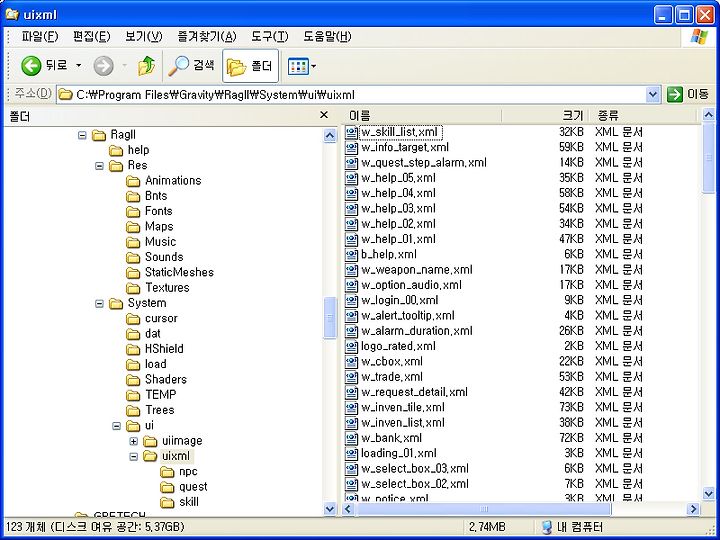Select the logo_rated.xml file icon

point(351,346)
